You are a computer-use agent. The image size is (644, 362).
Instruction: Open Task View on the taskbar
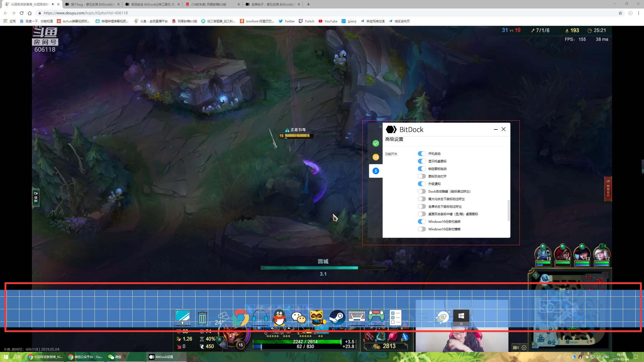(18, 357)
